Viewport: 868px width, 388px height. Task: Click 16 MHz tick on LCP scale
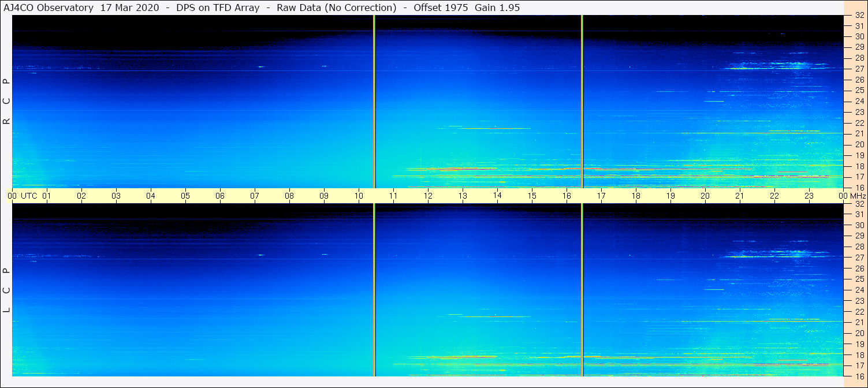pyautogui.click(x=859, y=376)
